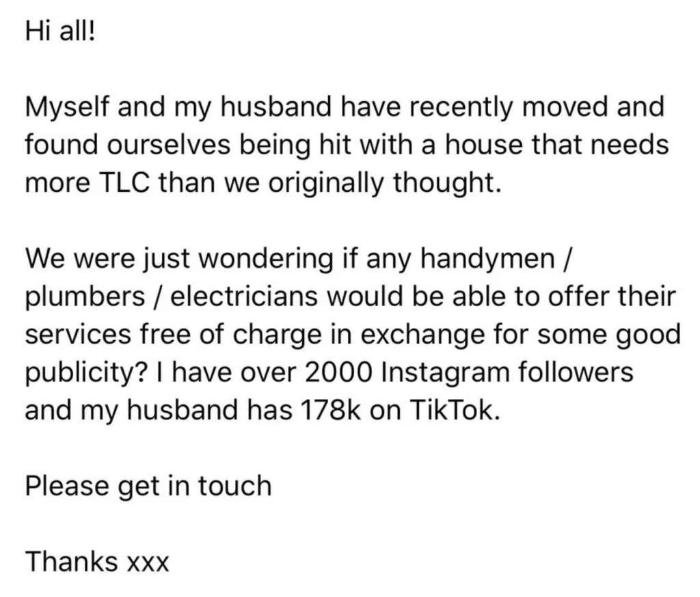
Task: Click the number '2000'
Action: (338, 373)
